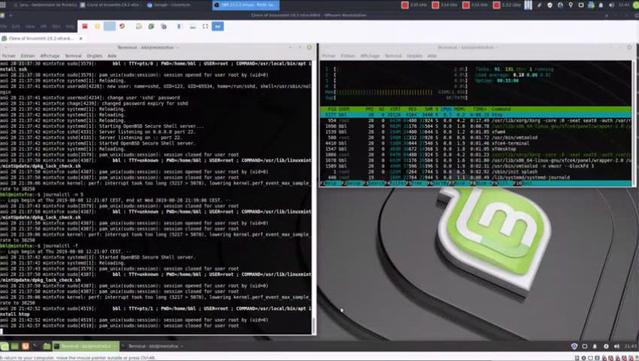Click the clock in Mint panel
639x361 pixels.
(x=631, y=346)
